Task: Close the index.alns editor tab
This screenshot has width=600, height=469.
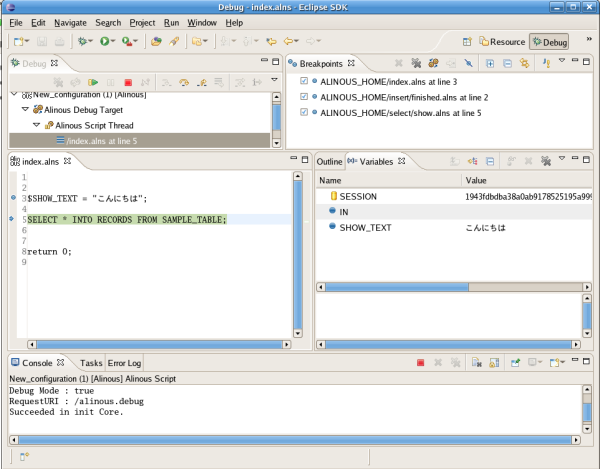Action: (x=67, y=161)
